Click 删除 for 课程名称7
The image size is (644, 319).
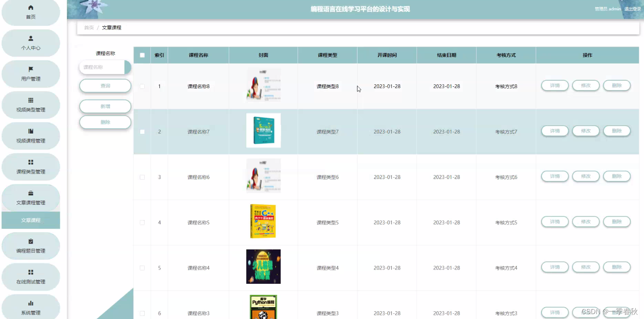(617, 131)
